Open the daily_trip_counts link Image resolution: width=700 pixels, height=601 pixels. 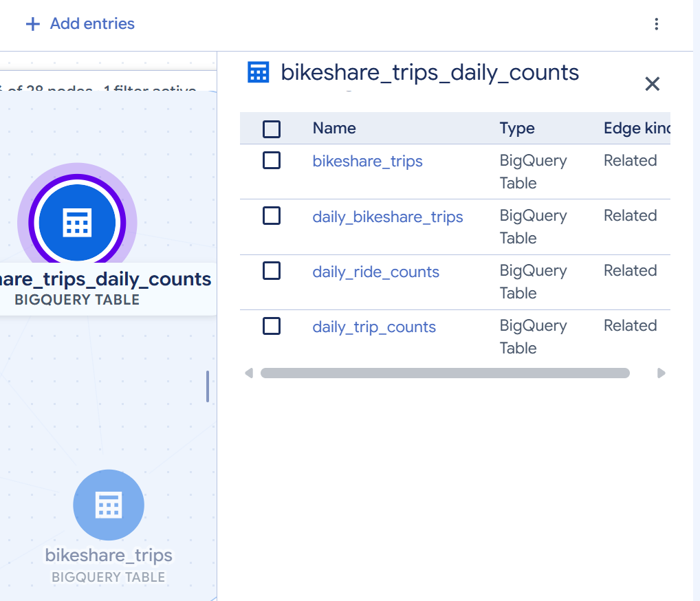pyautogui.click(x=374, y=327)
